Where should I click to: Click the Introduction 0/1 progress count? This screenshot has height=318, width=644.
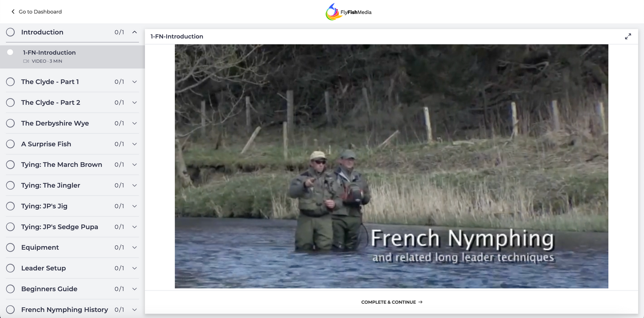click(x=119, y=32)
